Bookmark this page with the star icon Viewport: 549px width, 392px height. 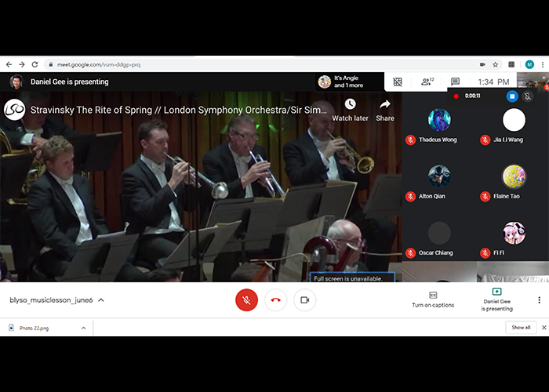click(495, 64)
